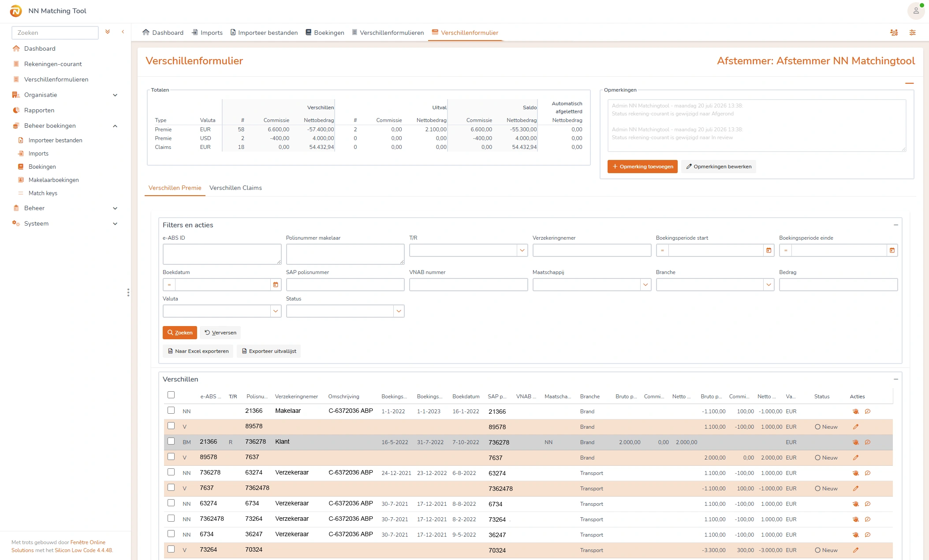Check the row for polis 21366 Makelaar
Viewport: 929px width, 560px height.
[171, 410]
